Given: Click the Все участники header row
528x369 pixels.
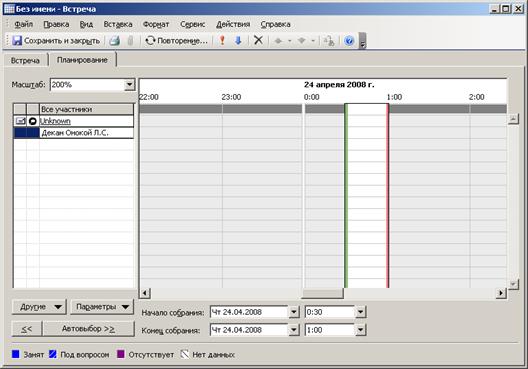Looking at the screenshot, I should tap(73, 109).
